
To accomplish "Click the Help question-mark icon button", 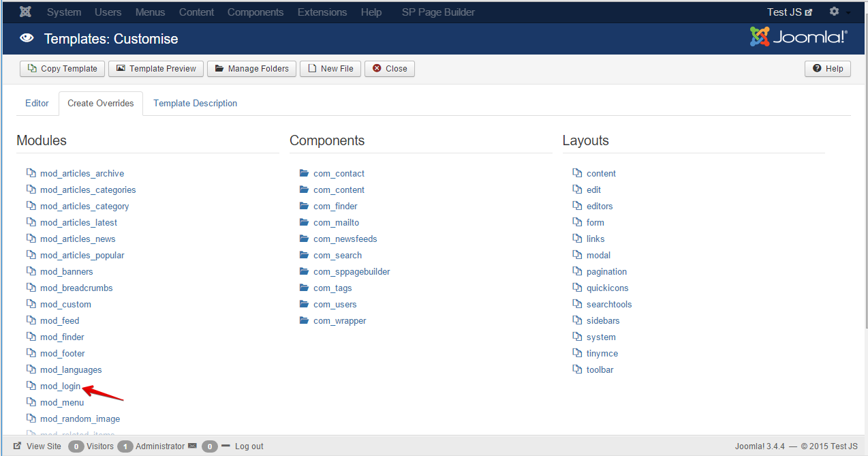I will tap(816, 68).
